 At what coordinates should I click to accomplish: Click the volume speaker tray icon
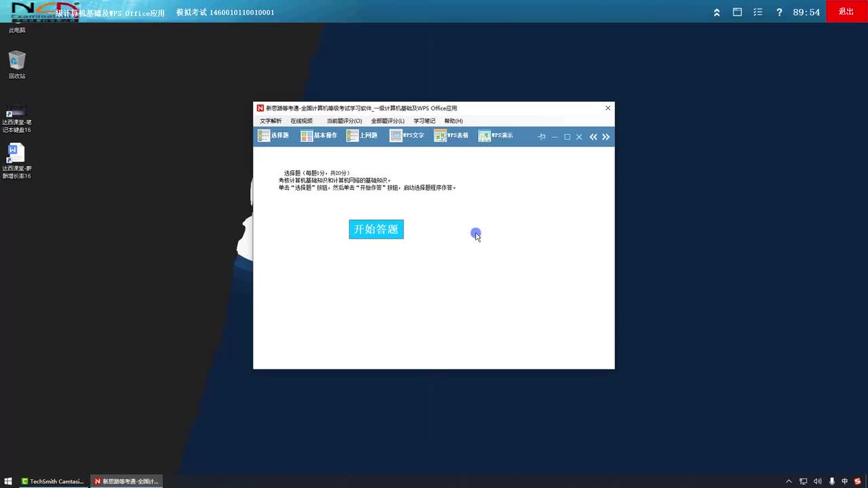pos(817,481)
